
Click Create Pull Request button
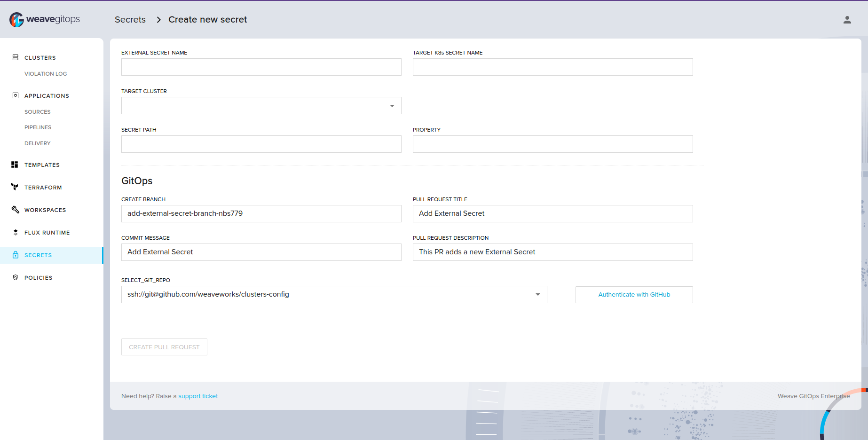pyautogui.click(x=164, y=347)
